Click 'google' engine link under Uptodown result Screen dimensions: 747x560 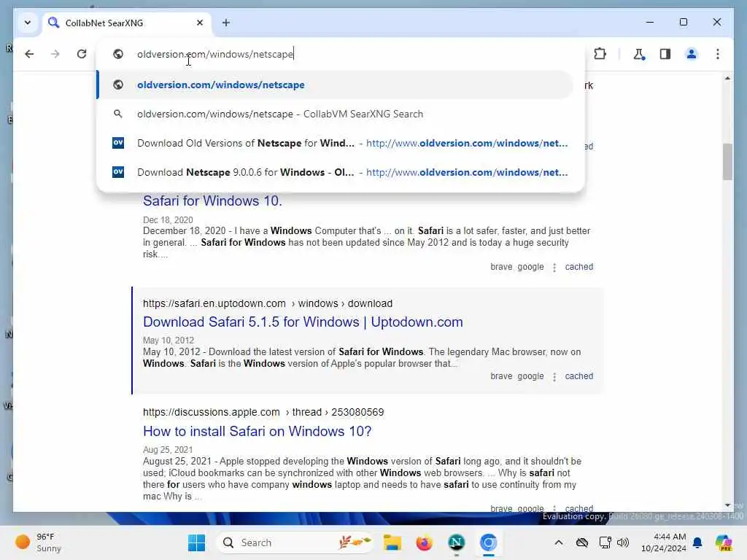click(530, 376)
